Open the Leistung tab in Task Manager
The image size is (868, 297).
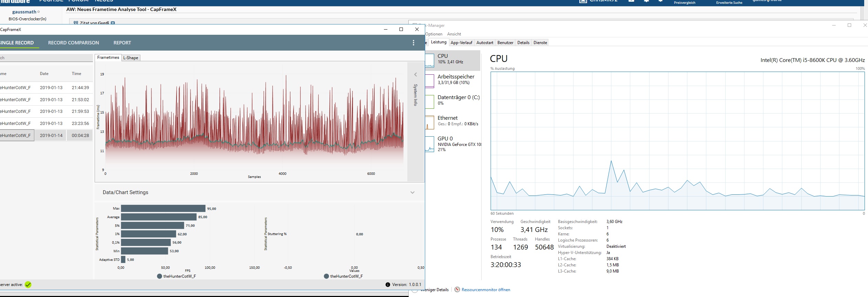439,42
